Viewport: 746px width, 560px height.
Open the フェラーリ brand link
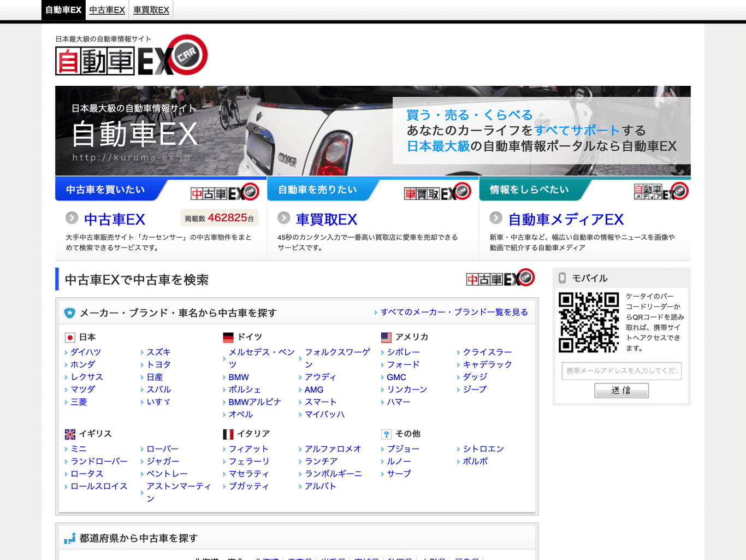[248, 461]
